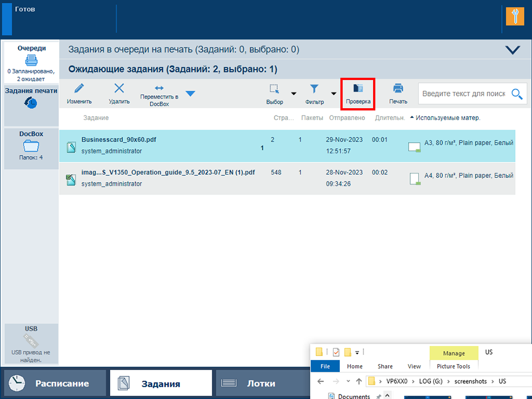Switch to the Расписание tab

tap(55, 383)
